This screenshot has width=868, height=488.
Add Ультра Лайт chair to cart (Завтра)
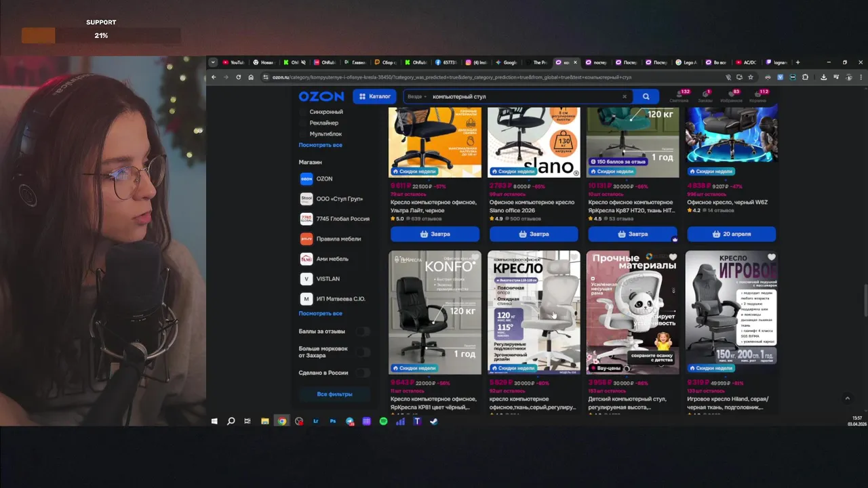pyautogui.click(x=435, y=234)
